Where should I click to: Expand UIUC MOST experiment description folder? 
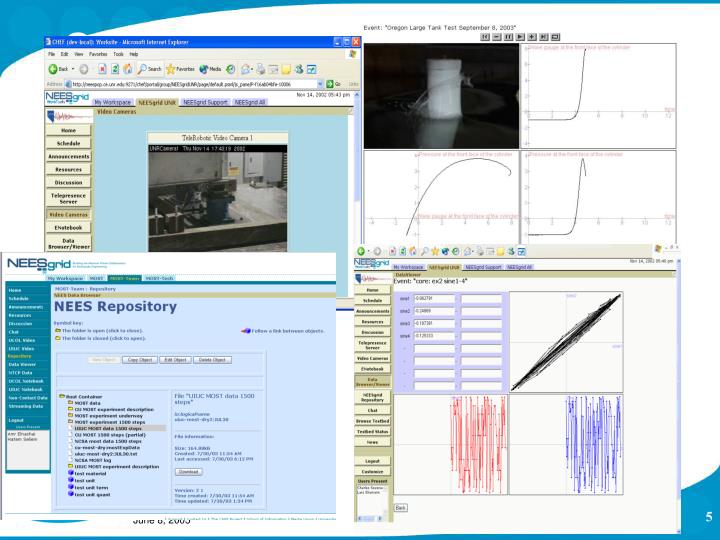(71, 467)
